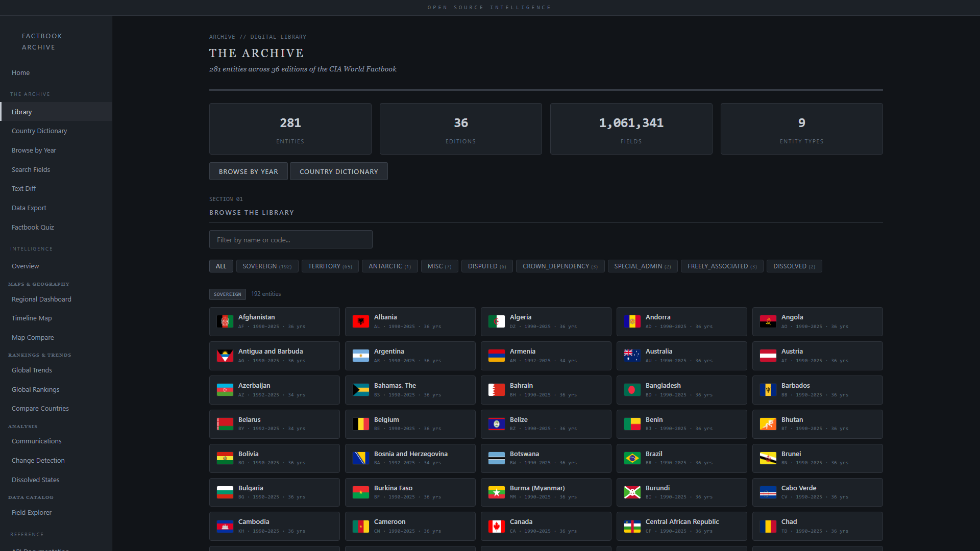
Task: Click the Burundi flag icon
Action: (x=632, y=492)
